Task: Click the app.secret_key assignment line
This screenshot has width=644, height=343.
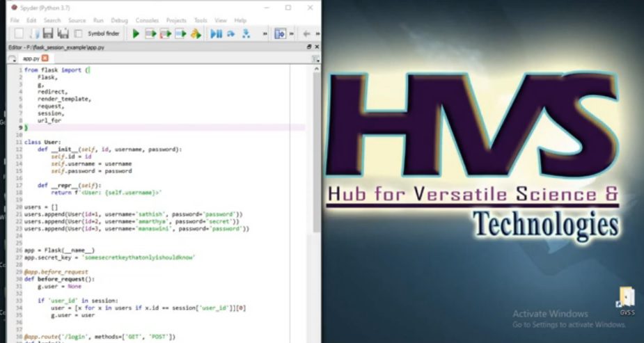Action: [x=110, y=257]
